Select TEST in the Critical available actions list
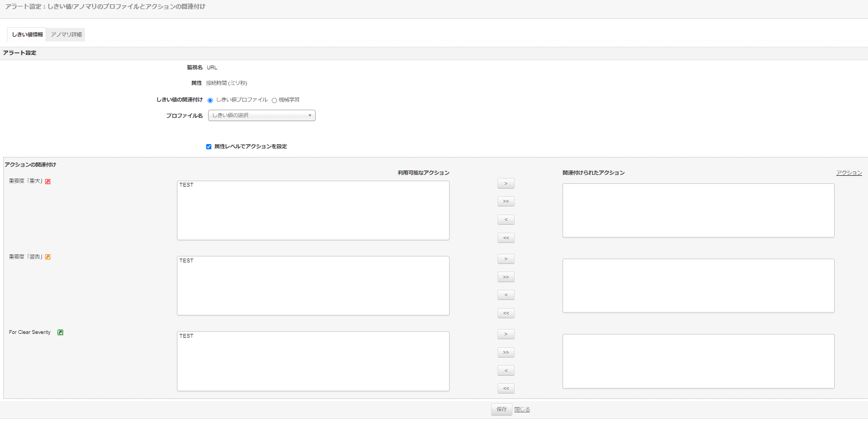 point(187,185)
